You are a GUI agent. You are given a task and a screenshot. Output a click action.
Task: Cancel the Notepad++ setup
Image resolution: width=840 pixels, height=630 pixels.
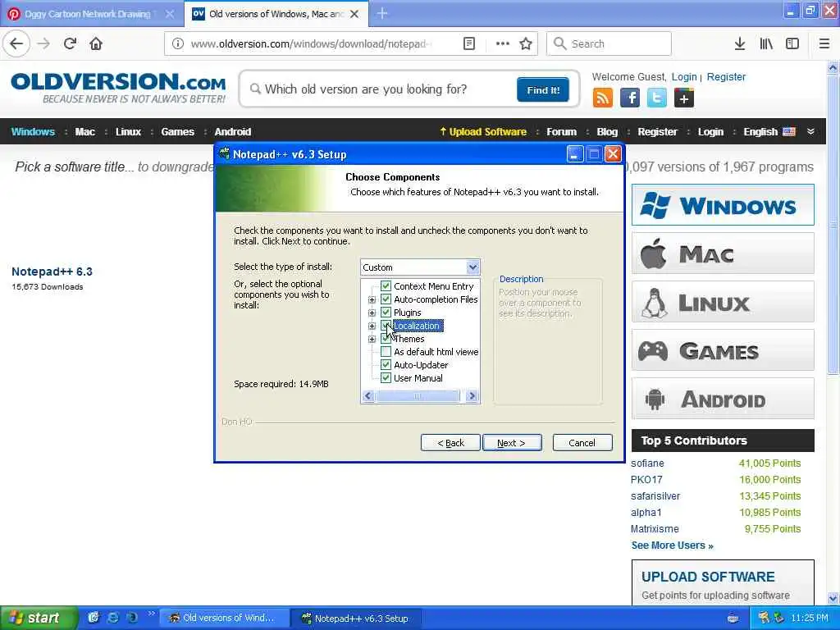click(582, 442)
